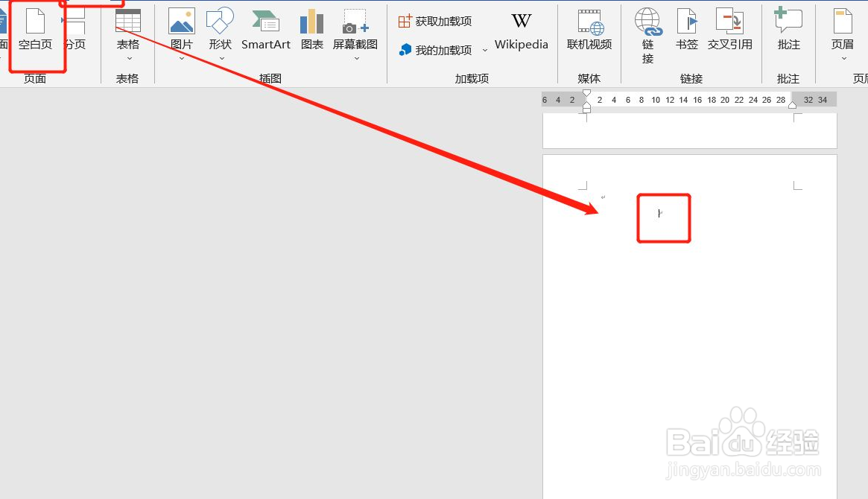Insert a picture with 图片
Image resolution: width=868 pixels, height=499 pixels.
182,29
